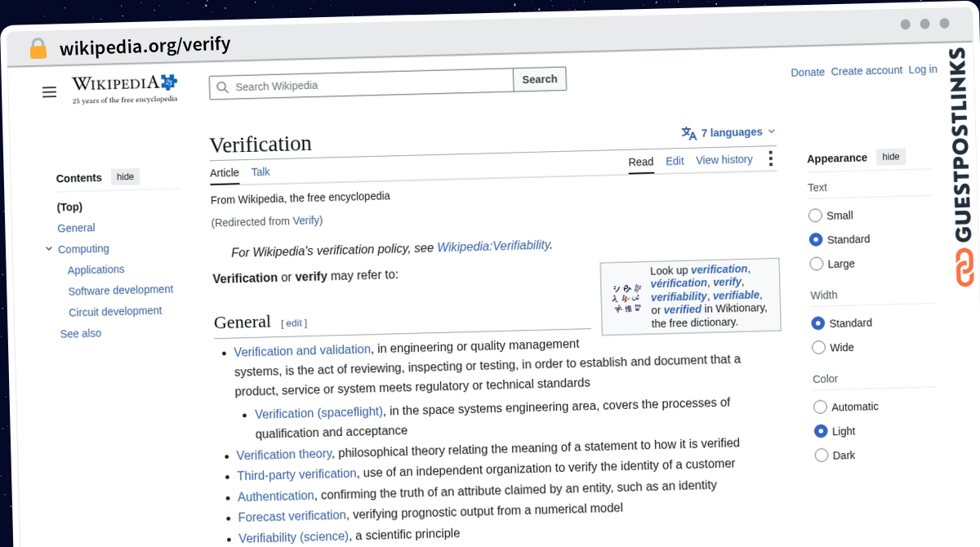Hide the Appearance panel
The height and width of the screenshot is (547, 980).
[891, 157]
